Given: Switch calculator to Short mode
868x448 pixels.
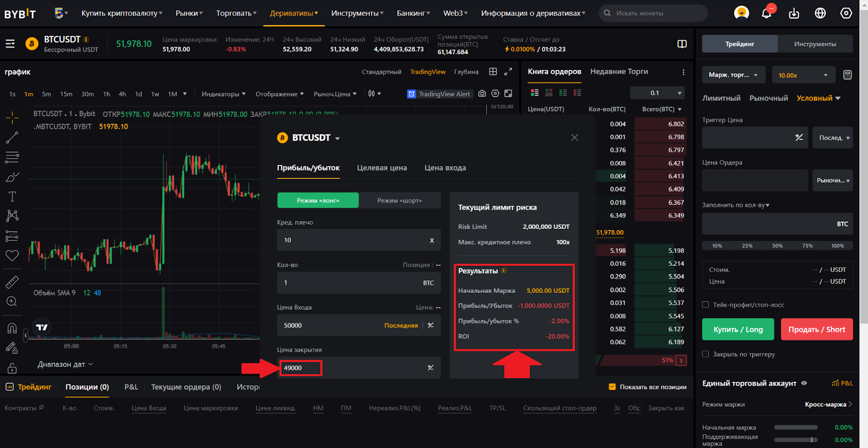Looking at the screenshot, I should [399, 201].
